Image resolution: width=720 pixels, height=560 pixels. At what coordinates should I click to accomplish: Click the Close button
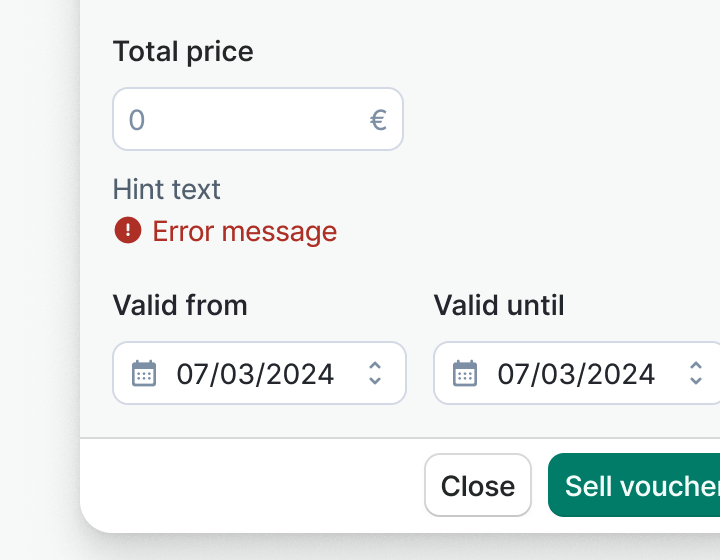478,486
